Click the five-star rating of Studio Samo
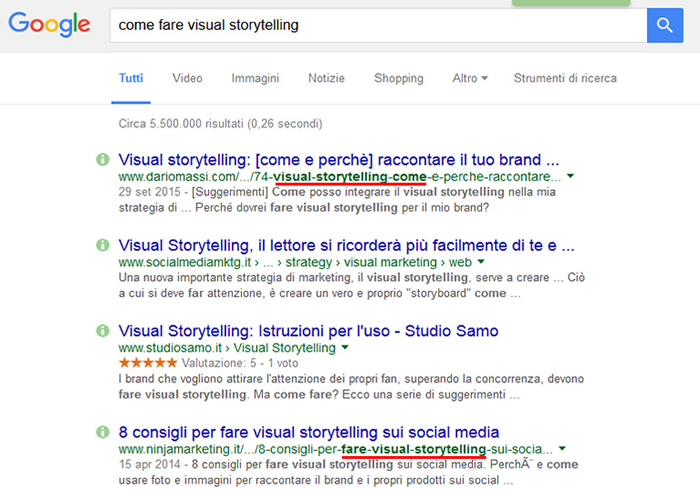 (x=148, y=363)
